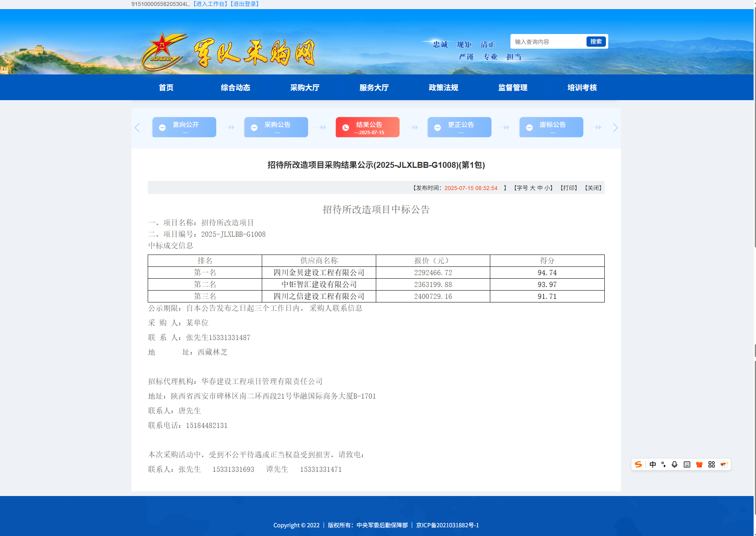Select the 采购公告 step tab
The height and width of the screenshot is (536, 756).
[x=276, y=127]
